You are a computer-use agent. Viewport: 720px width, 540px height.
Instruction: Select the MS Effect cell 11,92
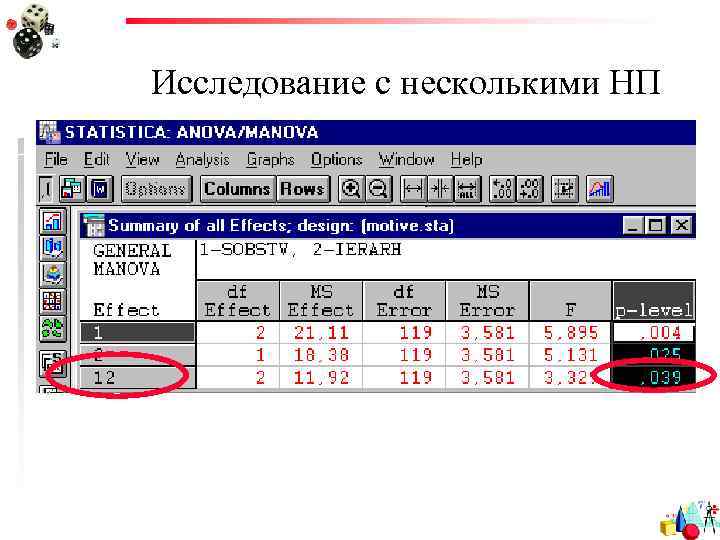point(321,377)
